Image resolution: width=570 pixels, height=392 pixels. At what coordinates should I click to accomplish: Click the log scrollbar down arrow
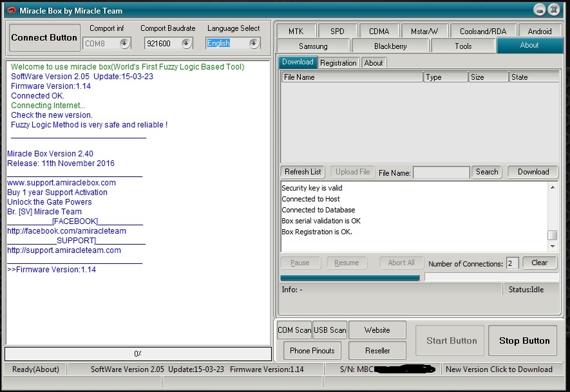click(553, 247)
